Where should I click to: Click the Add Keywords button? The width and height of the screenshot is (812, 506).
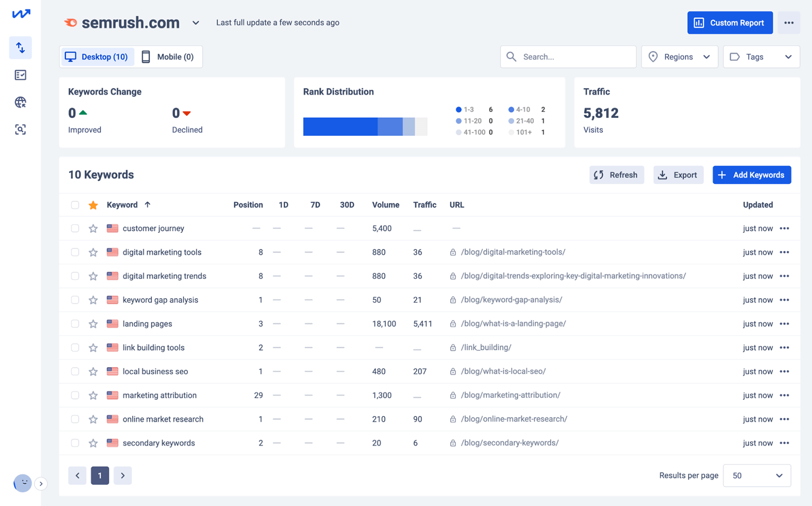(752, 174)
